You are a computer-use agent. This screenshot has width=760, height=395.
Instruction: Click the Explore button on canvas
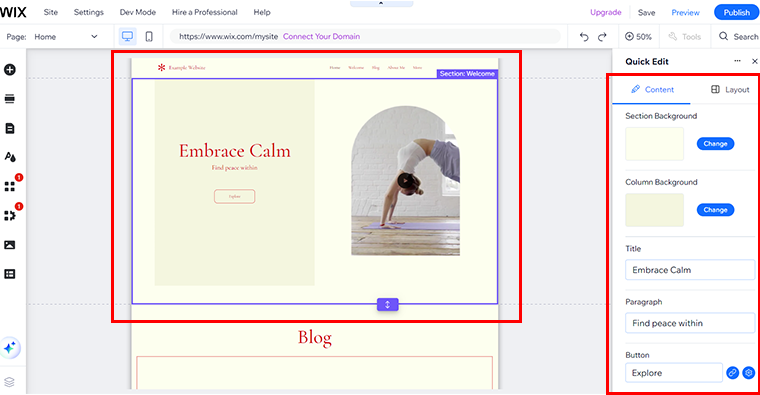coord(235,196)
